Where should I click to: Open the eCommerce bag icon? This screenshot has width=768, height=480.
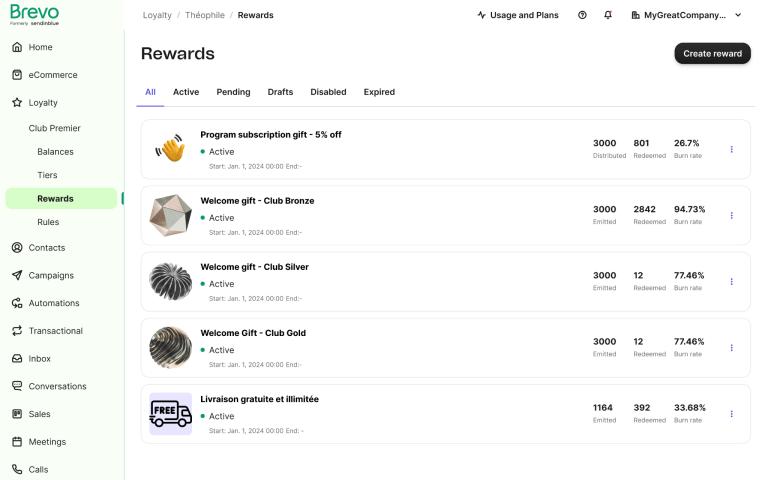coord(17,75)
